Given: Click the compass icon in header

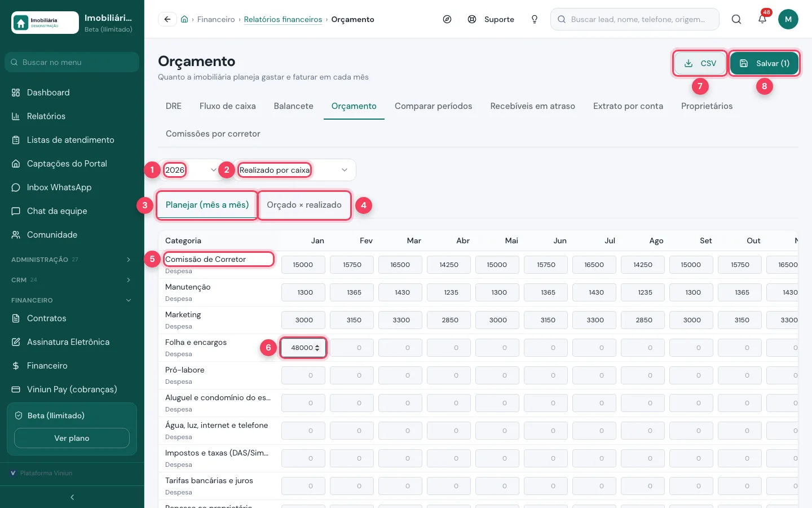Looking at the screenshot, I should 447,19.
